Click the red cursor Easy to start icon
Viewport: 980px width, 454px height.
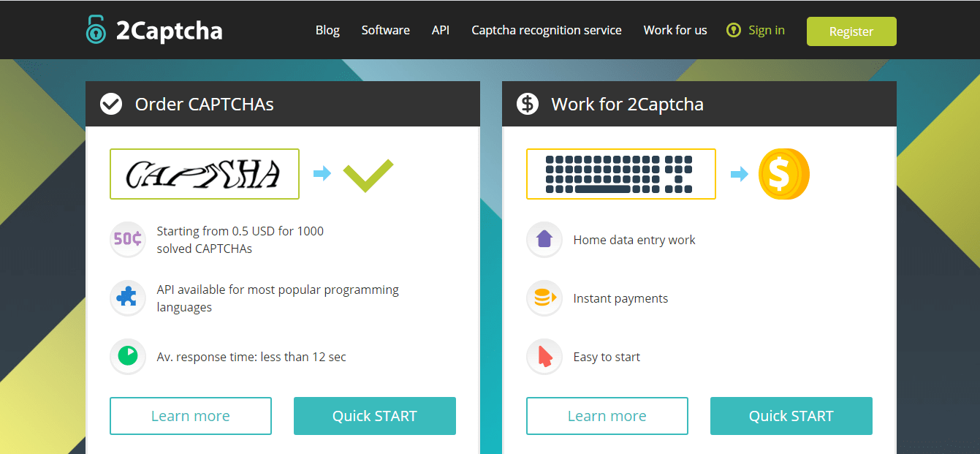[544, 357]
